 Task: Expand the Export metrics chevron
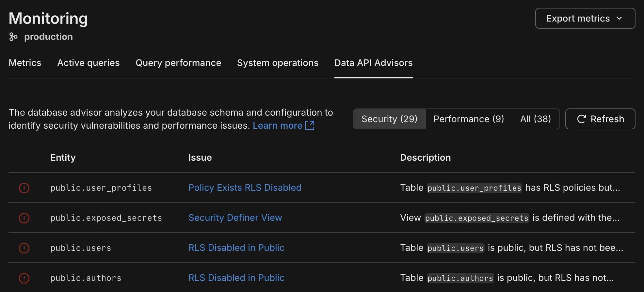619,18
